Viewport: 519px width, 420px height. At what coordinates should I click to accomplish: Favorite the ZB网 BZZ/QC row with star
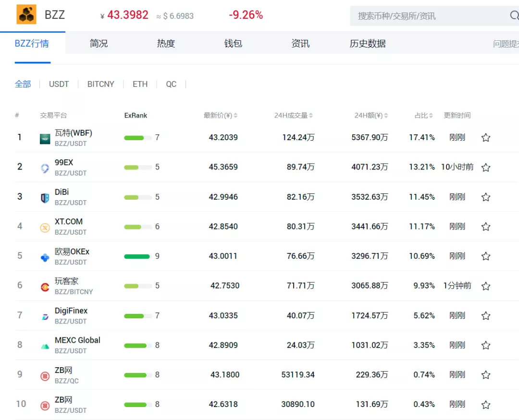click(x=485, y=375)
